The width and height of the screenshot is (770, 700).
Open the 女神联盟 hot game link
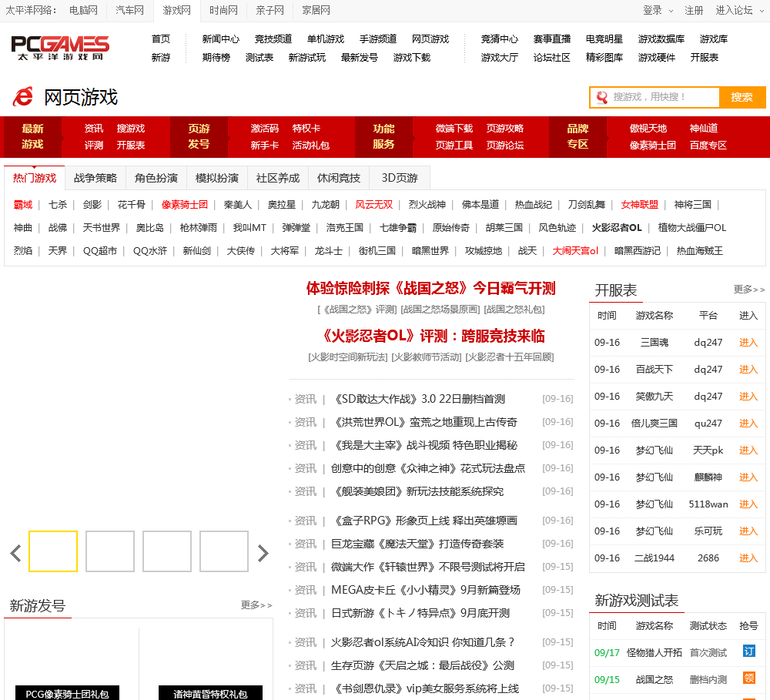(639, 204)
